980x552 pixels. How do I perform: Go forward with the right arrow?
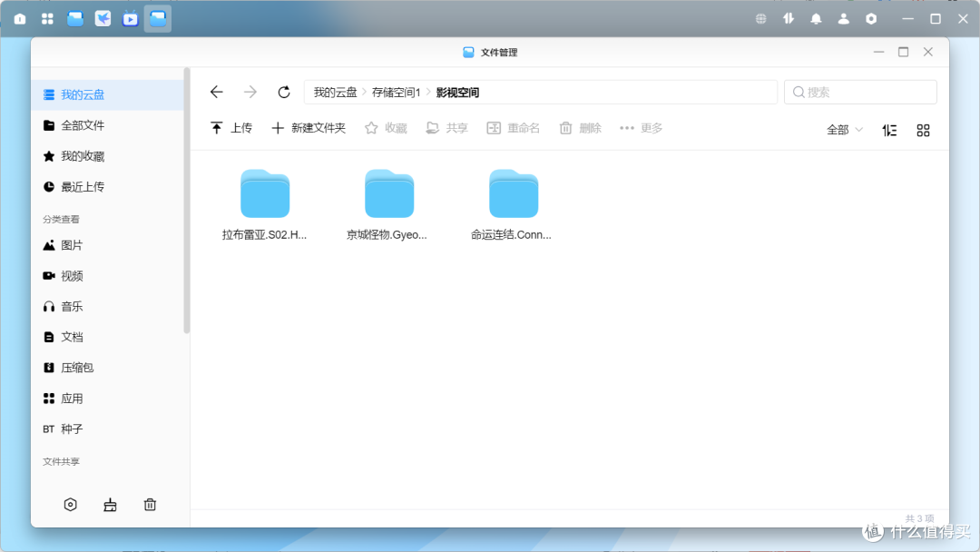pyautogui.click(x=250, y=92)
